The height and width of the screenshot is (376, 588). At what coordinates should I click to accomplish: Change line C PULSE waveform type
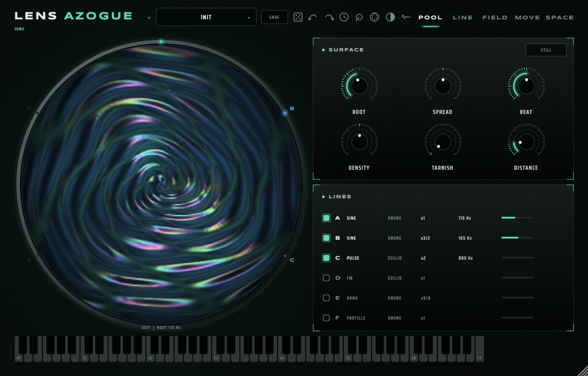tap(353, 258)
